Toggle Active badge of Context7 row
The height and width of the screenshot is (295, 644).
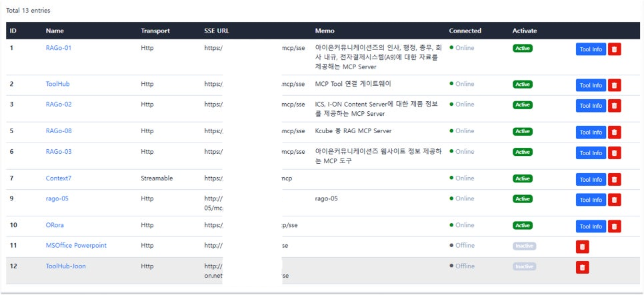point(523,178)
